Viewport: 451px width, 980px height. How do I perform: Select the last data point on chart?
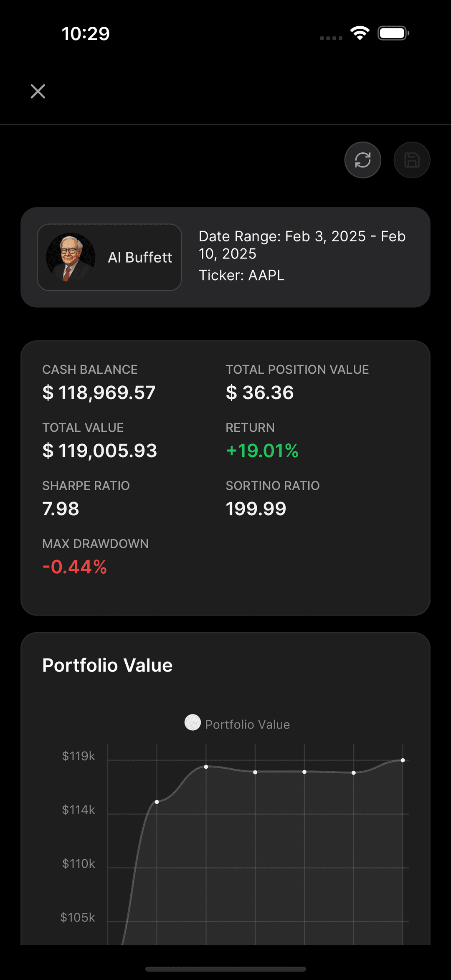coord(403,760)
